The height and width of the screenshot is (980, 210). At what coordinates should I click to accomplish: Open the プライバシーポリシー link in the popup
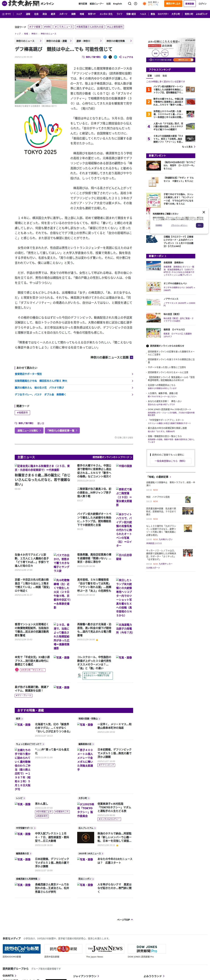pyautogui.click(x=179, y=225)
